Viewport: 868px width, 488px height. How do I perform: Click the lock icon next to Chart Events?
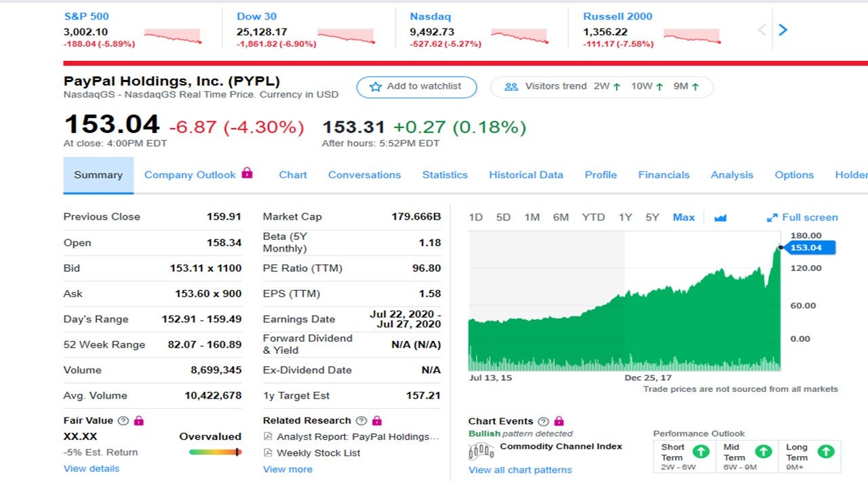click(559, 421)
